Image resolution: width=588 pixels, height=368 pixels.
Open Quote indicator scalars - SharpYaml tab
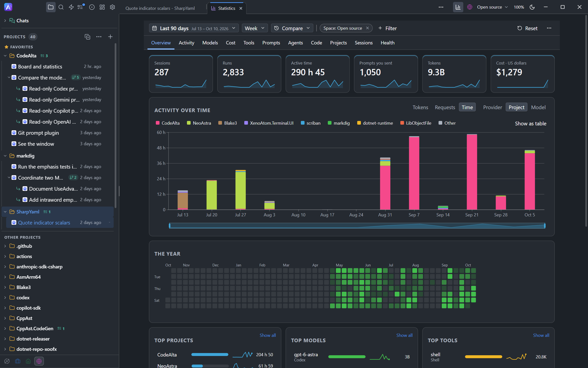[x=160, y=8]
